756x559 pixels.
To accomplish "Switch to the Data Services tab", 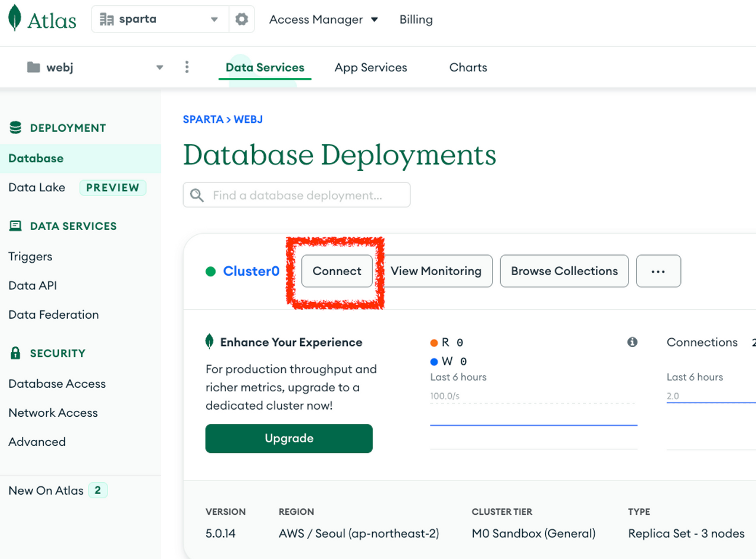I will (x=265, y=67).
